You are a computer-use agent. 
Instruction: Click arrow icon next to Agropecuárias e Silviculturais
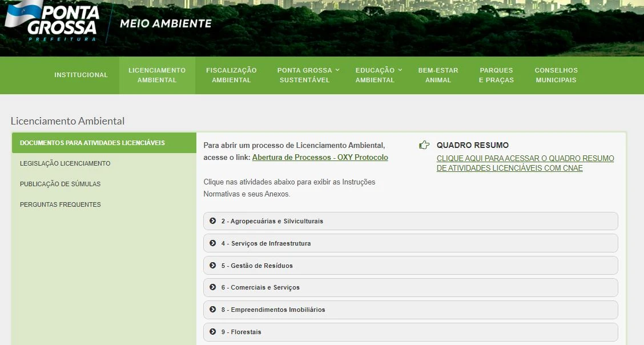point(213,221)
